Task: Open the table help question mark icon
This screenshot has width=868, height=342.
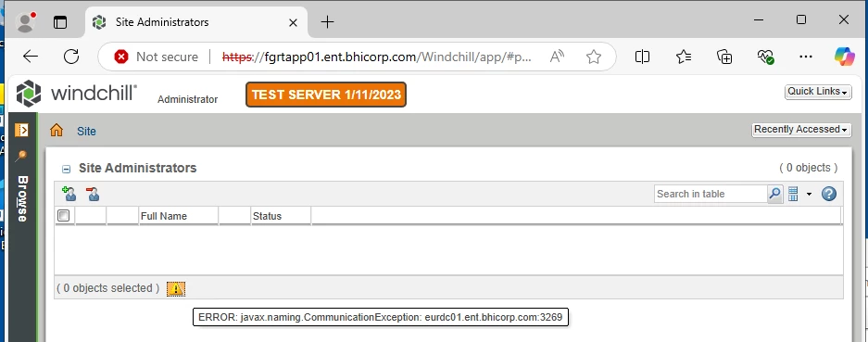Action: pos(829,194)
